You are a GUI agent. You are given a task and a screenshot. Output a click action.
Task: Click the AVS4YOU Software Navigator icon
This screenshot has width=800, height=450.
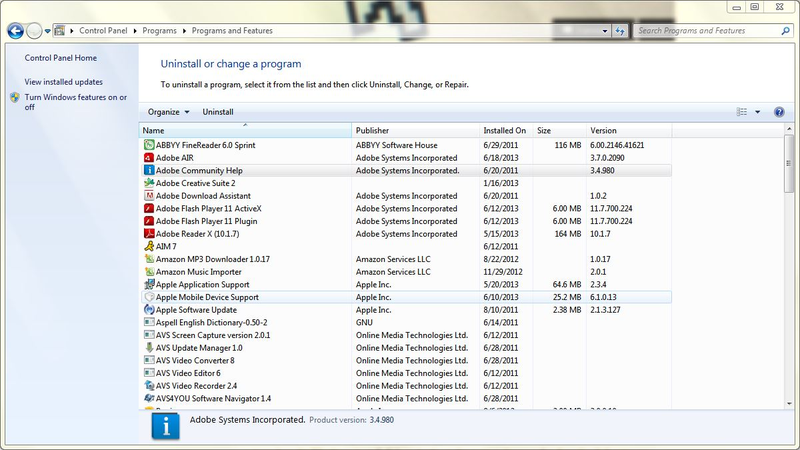149,398
